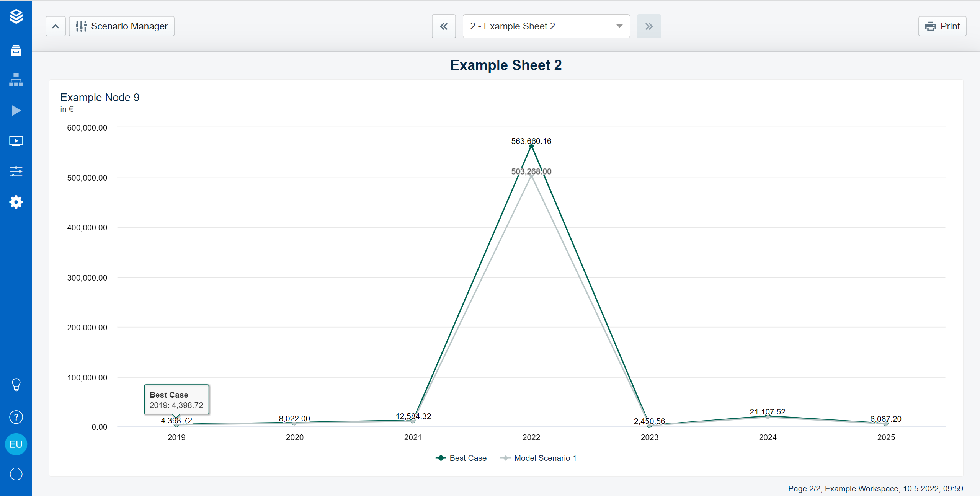Open the archive box sidebar icon
The image size is (980, 496).
pyautogui.click(x=16, y=51)
